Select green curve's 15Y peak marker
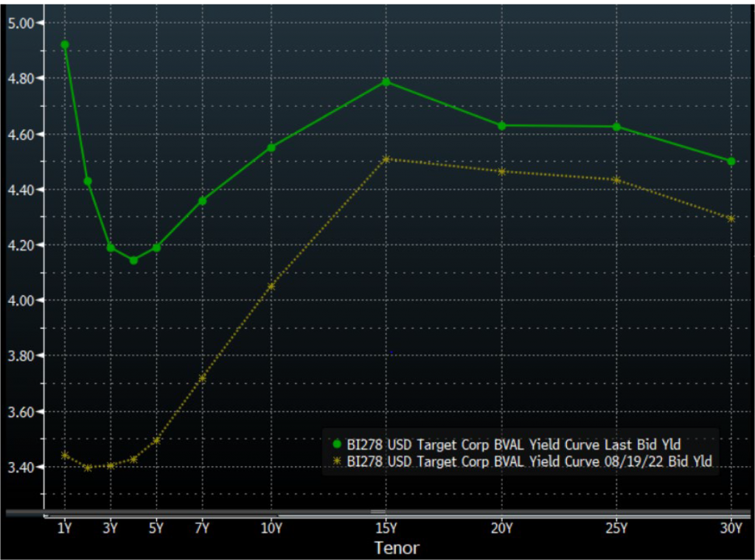The height and width of the screenshot is (560, 755). point(386,82)
